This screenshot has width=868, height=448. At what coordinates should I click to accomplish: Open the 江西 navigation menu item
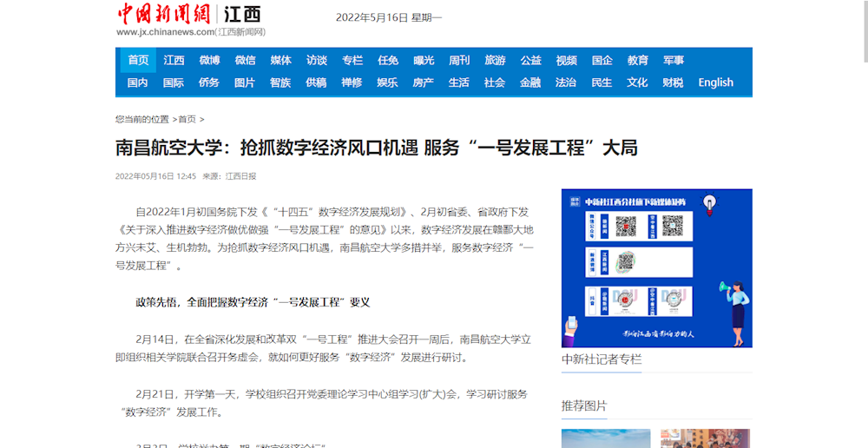pos(174,60)
